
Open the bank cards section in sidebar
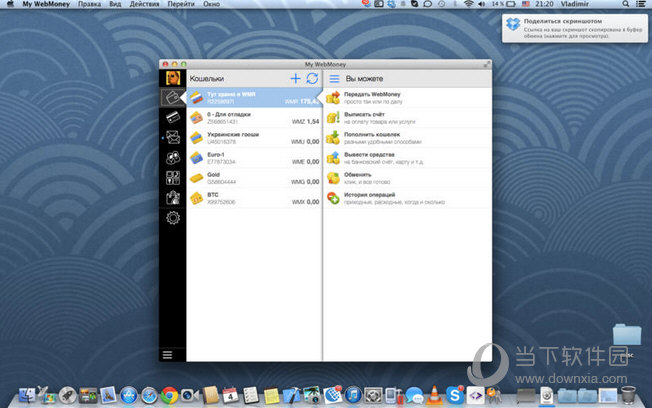click(173, 118)
